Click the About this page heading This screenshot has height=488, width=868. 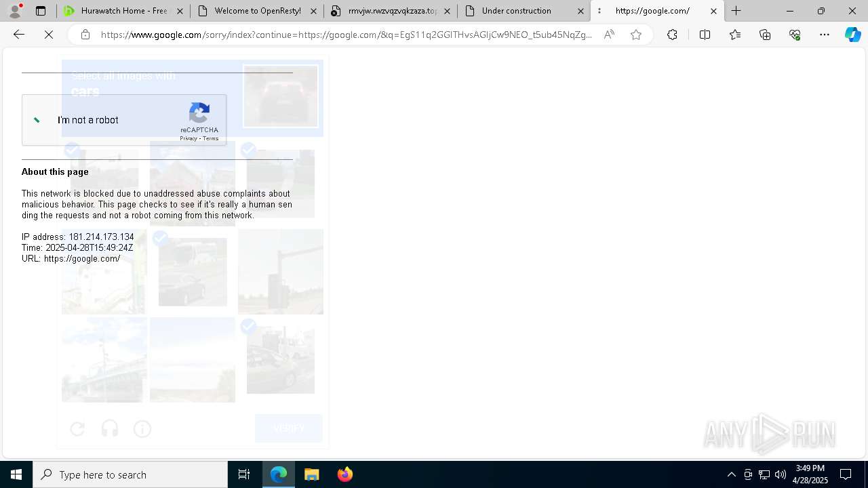(x=55, y=171)
